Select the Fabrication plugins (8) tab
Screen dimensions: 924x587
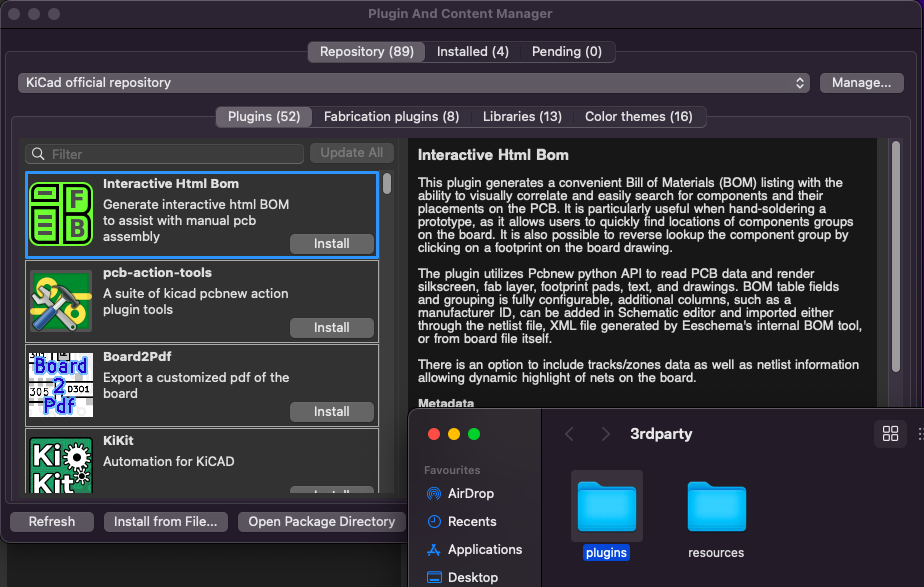(x=391, y=116)
